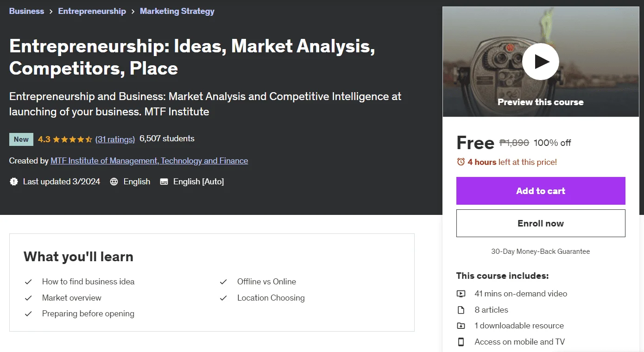Click the 1 downloadable resource text

519,326
